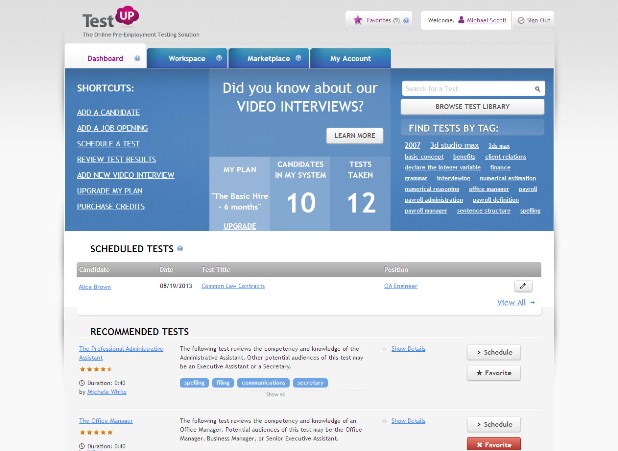Click the star icon beside Favorites
Image resolution: width=618 pixels, height=451 pixels.
[x=357, y=20]
